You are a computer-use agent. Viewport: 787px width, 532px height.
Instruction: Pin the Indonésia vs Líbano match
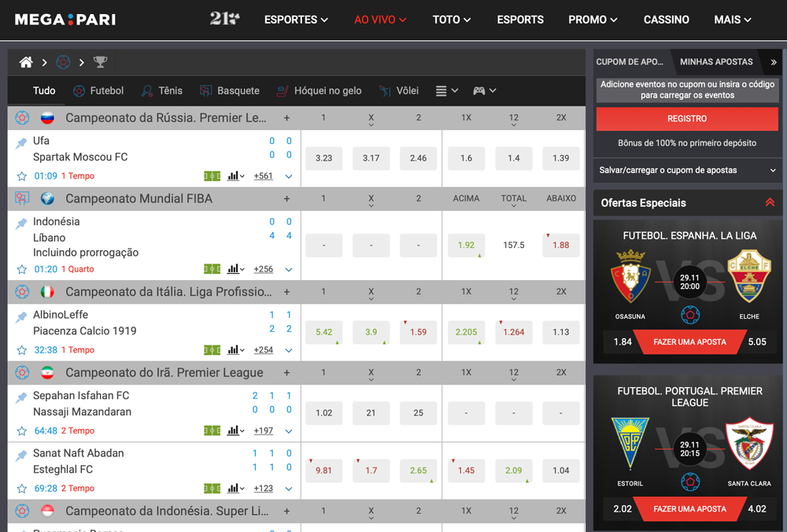(x=21, y=224)
